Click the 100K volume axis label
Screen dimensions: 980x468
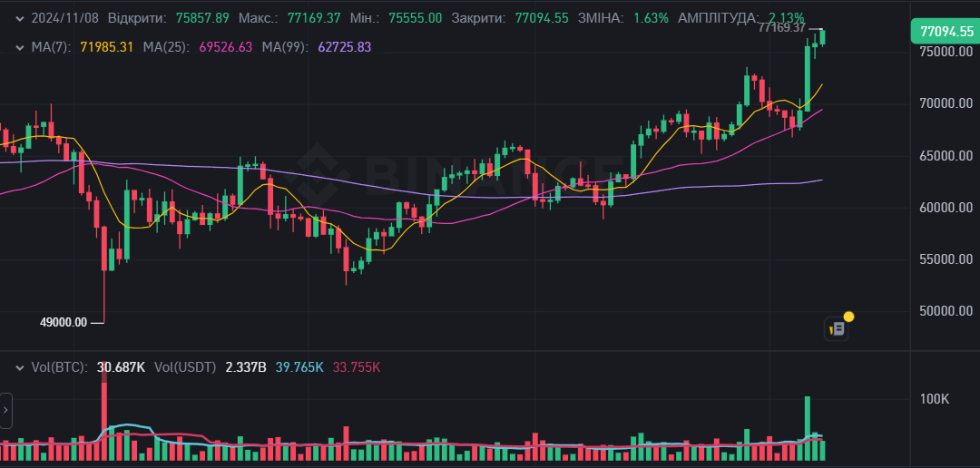coord(934,399)
